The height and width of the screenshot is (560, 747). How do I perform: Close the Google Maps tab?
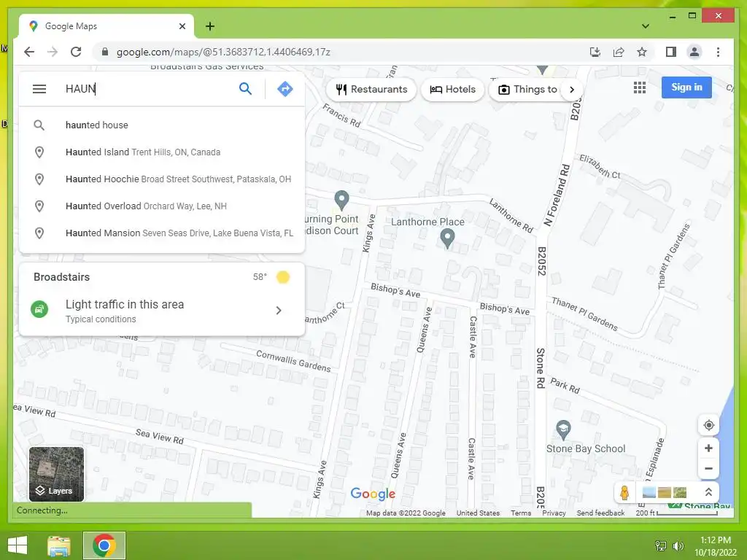click(182, 26)
